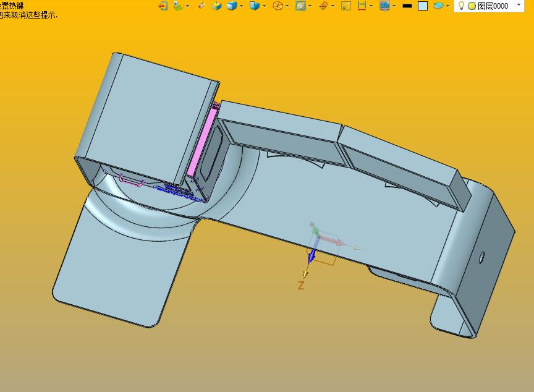Toggle the yellow circle layer status indicator
This screenshot has height=392, width=534.
pyautogui.click(x=472, y=6)
